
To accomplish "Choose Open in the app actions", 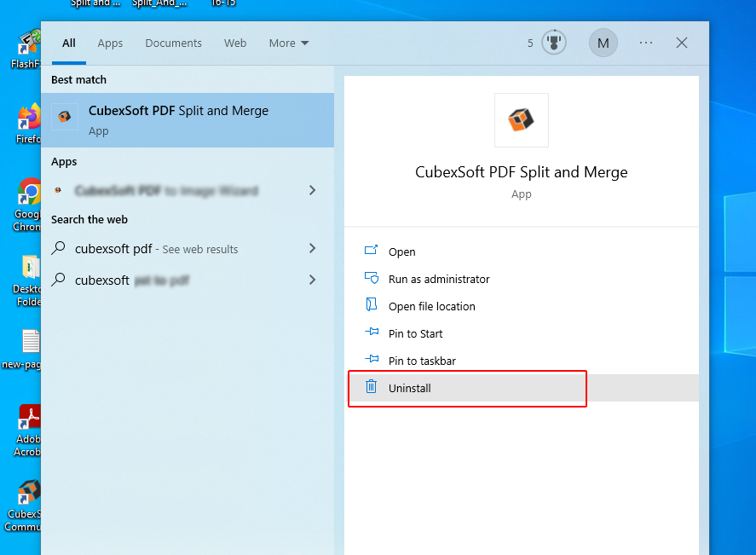I will [x=523, y=251].
